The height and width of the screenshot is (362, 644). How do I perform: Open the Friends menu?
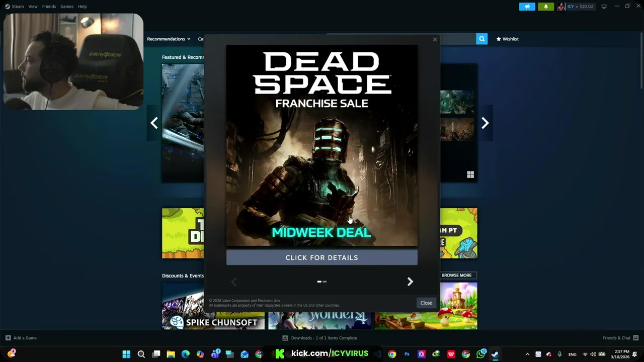[x=49, y=7]
